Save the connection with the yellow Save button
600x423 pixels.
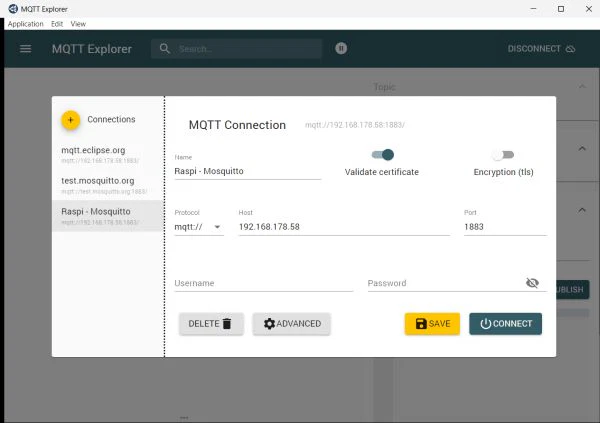click(432, 324)
